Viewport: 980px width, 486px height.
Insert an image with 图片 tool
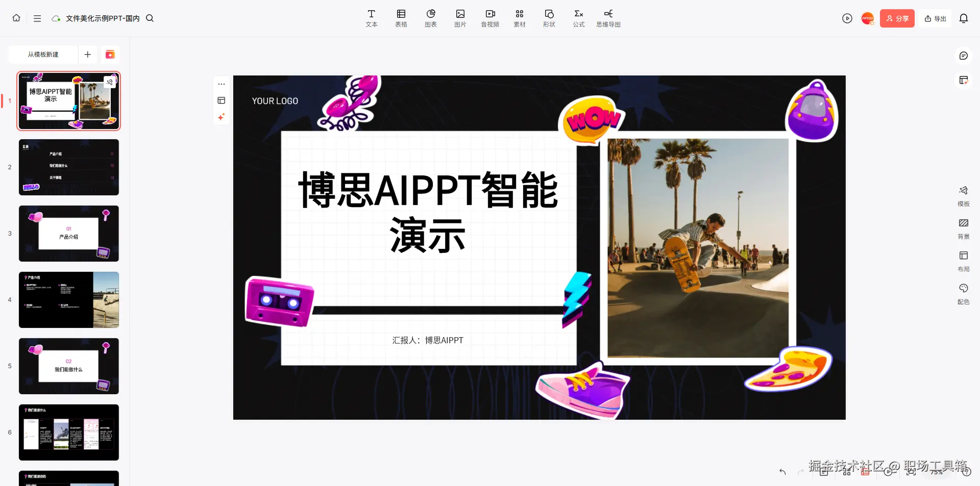pos(460,18)
